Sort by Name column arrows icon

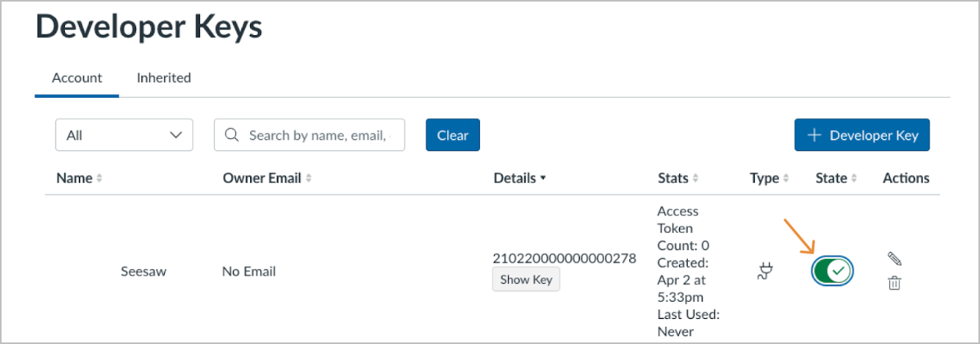click(99, 178)
